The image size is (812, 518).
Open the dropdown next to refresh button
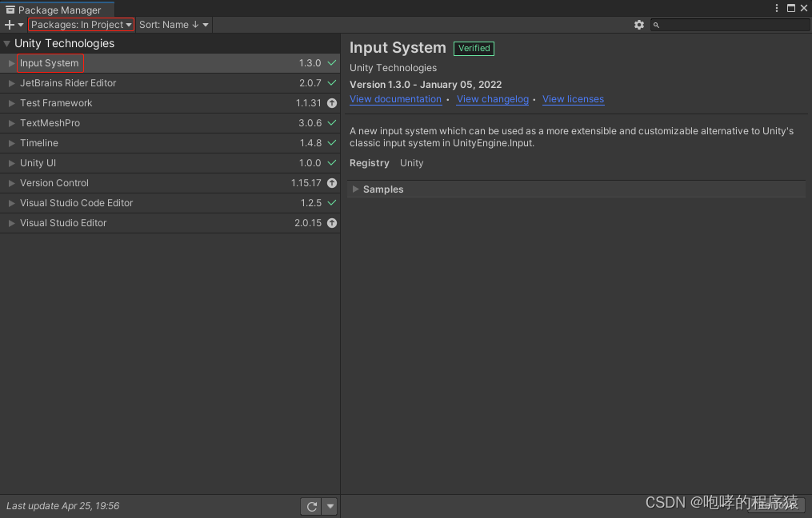(x=330, y=506)
